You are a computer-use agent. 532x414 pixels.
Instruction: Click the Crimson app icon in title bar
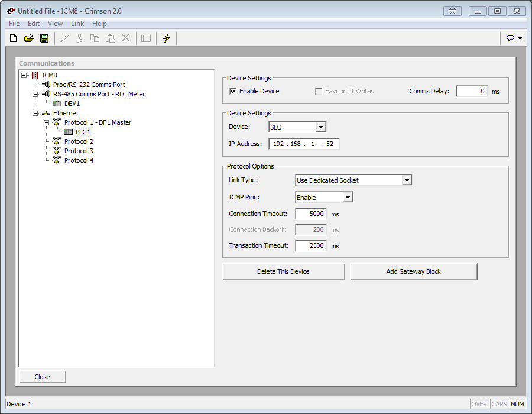[11, 11]
